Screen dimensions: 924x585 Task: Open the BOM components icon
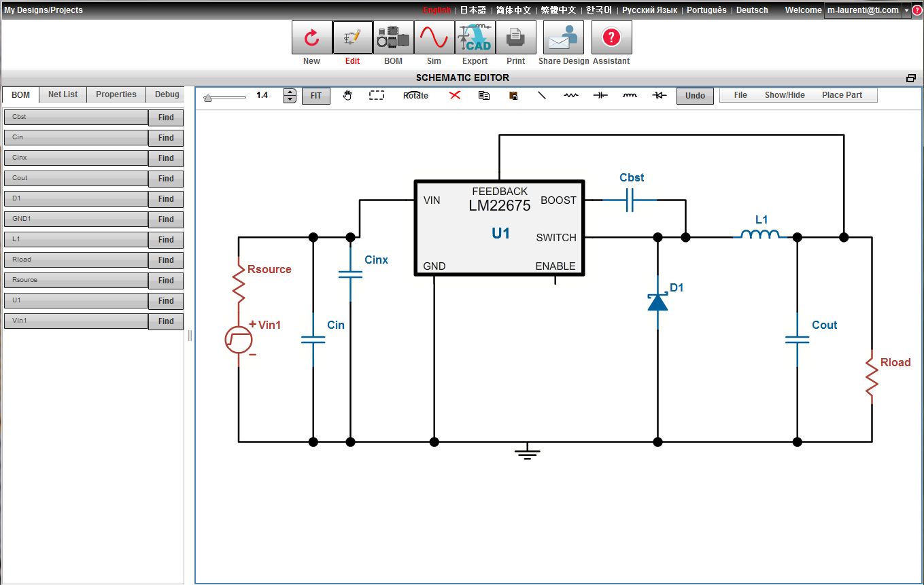pos(393,37)
